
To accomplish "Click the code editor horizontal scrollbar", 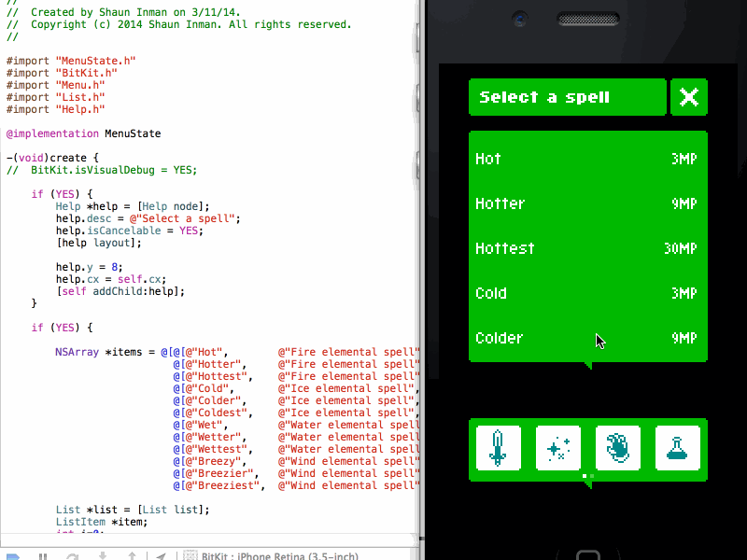I will 210,541.
